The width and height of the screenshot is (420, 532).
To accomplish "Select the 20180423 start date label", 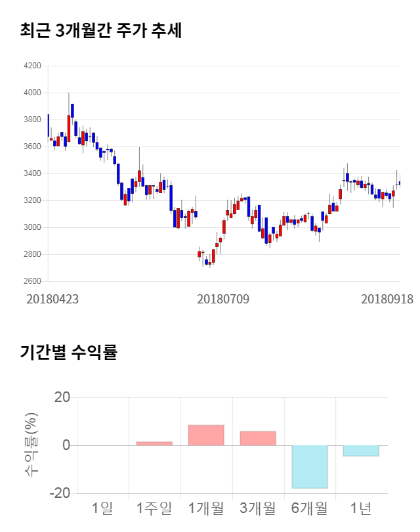I will [52, 299].
